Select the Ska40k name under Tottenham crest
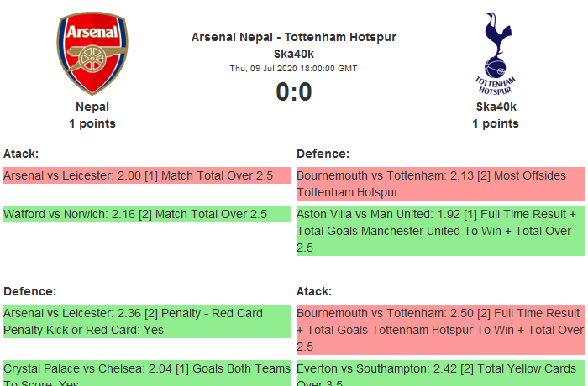This screenshot has height=386, width=588. click(x=496, y=107)
